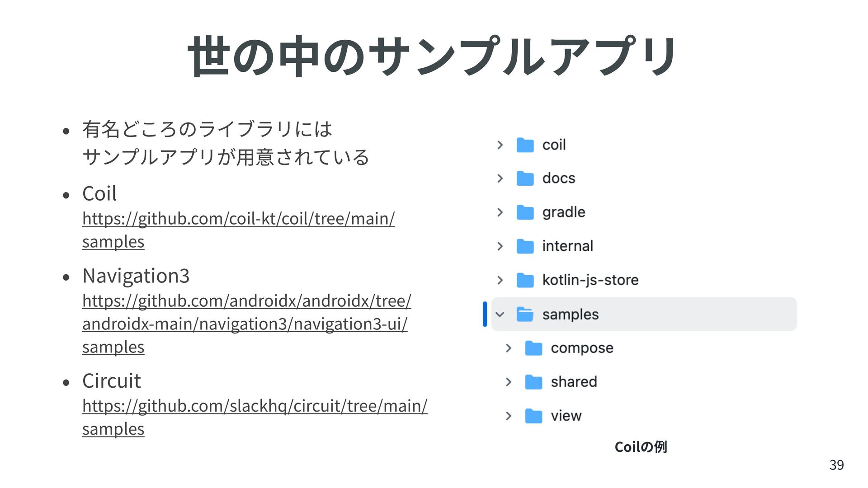Expand the view subfolder chevron

point(509,416)
